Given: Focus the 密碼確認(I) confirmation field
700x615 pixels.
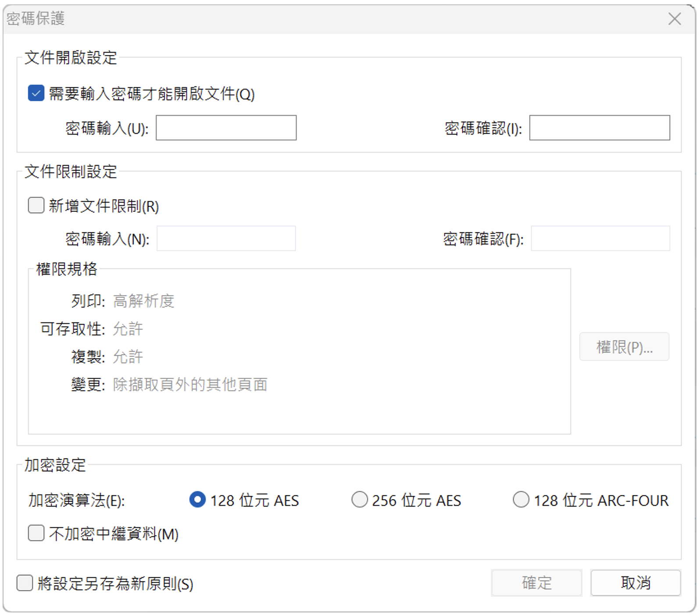Looking at the screenshot, I should 599,128.
